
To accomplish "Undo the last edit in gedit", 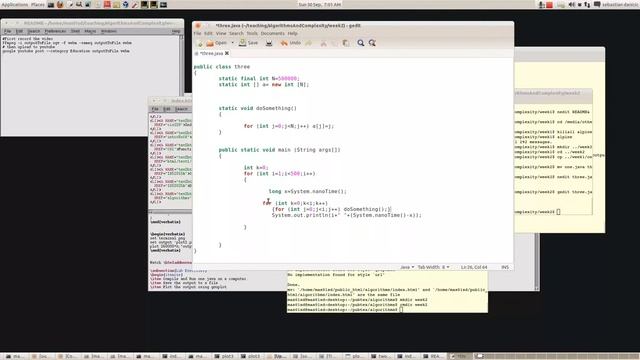I will coord(291,43).
